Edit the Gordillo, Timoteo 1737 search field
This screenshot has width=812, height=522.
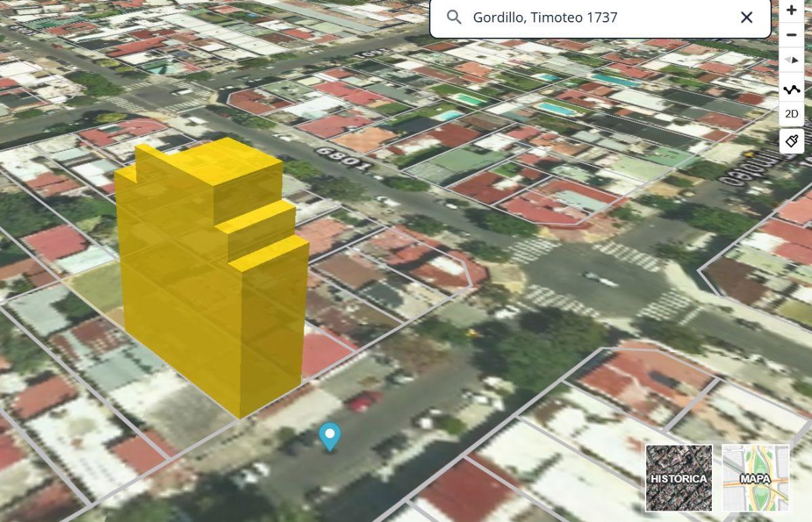pos(600,18)
